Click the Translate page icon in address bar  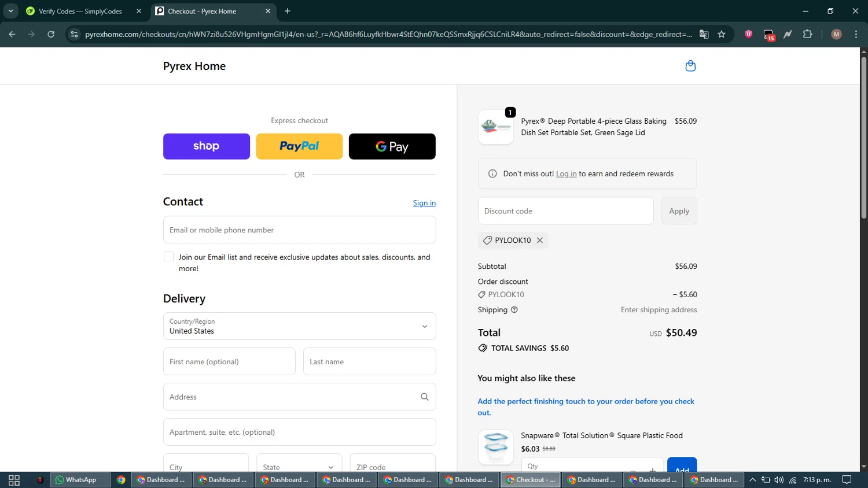pos(704,34)
